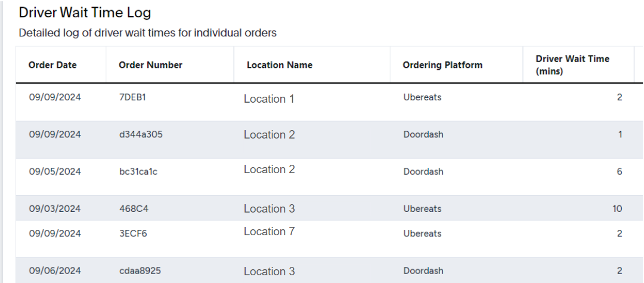
Task: Click the Driver Wait Time Log title
Action: 85,13
